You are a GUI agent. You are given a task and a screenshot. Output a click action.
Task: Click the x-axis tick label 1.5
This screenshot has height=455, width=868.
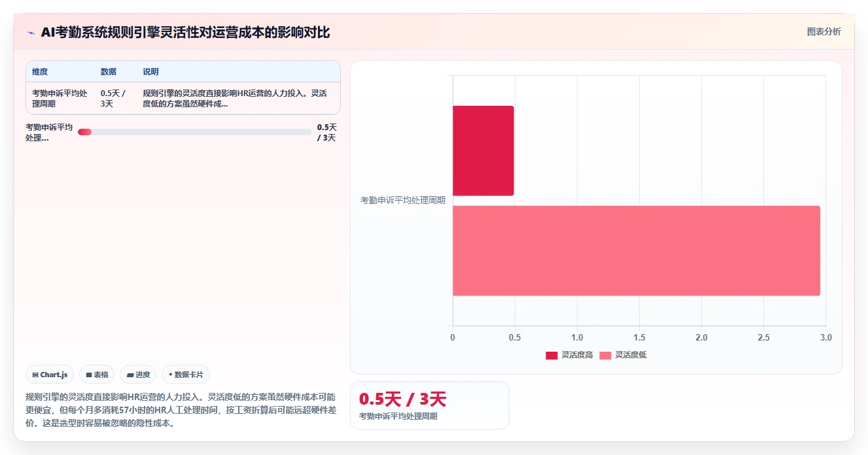tap(639, 337)
